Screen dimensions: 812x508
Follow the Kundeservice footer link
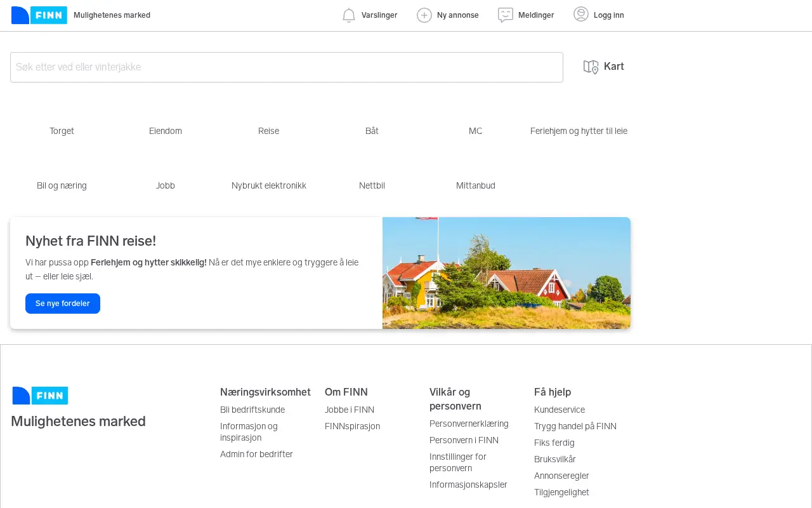560,410
